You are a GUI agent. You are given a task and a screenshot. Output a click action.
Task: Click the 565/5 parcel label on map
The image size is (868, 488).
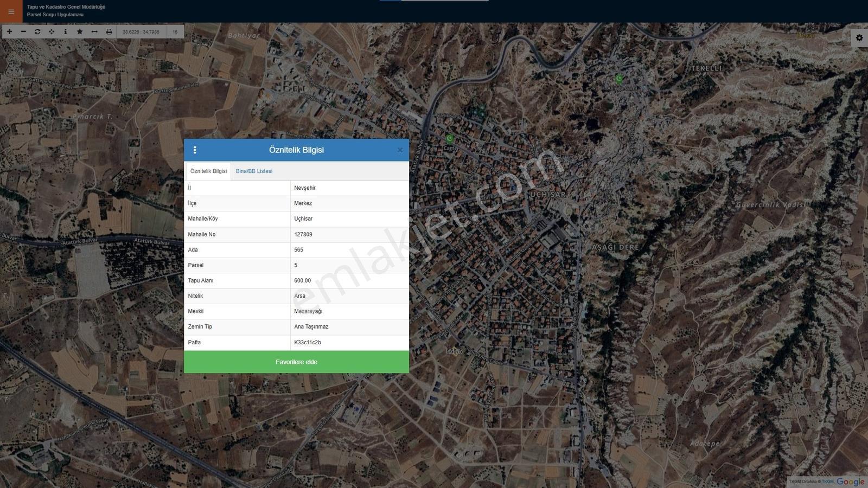(454, 351)
